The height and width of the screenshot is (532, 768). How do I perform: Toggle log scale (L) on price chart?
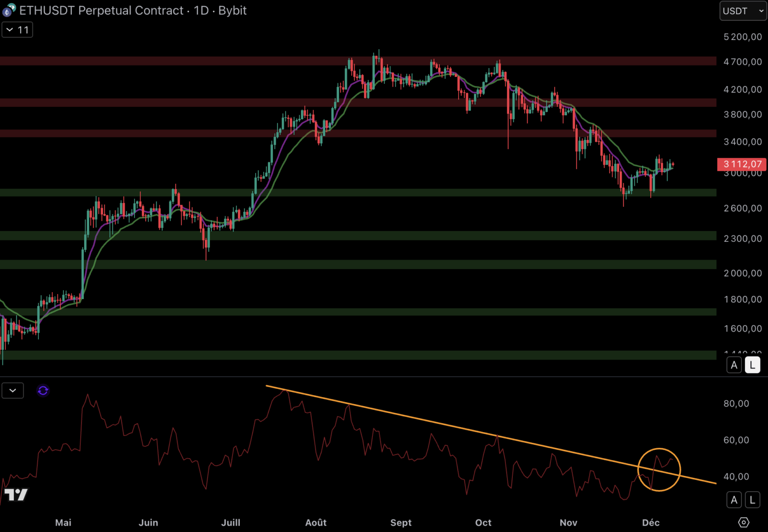pyautogui.click(x=752, y=365)
